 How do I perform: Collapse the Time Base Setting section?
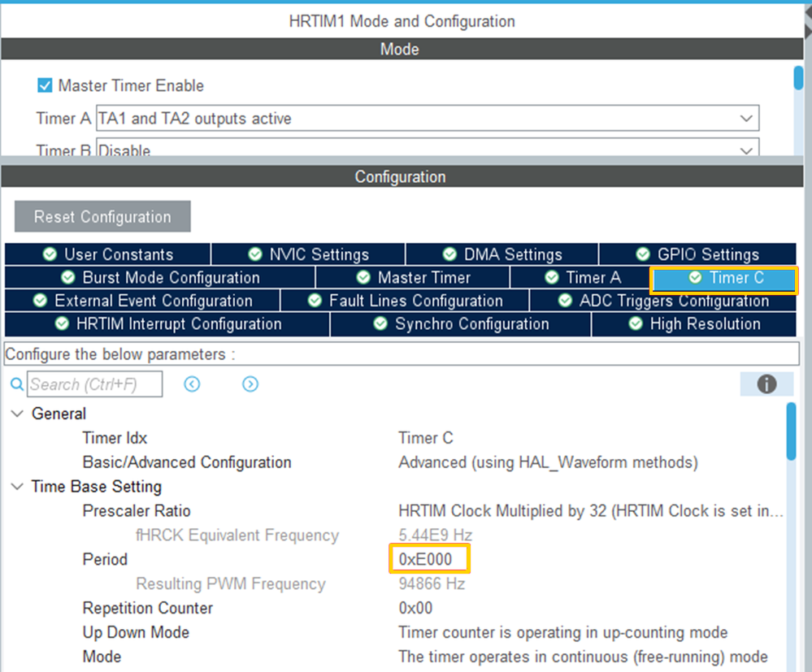click(x=17, y=487)
